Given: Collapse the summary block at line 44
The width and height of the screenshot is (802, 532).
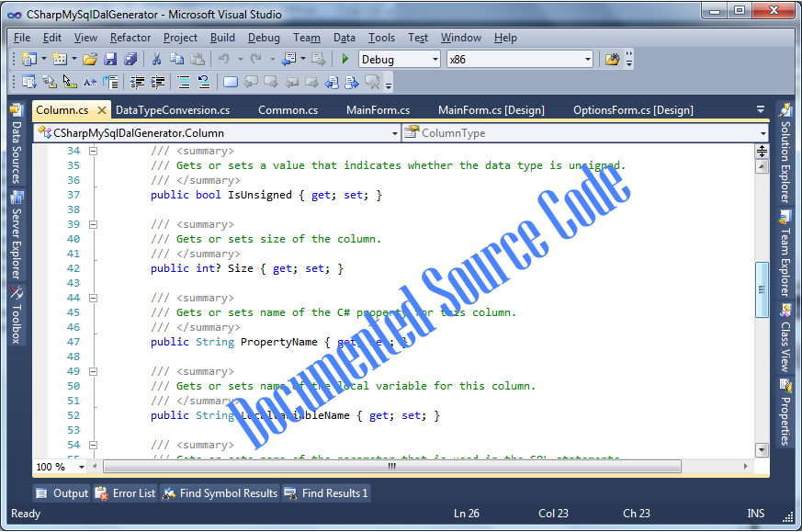Looking at the screenshot, I should (93, 298).
